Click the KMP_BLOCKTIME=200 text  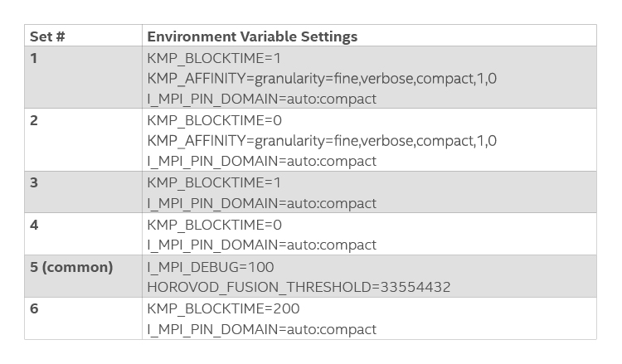(223, 308)
